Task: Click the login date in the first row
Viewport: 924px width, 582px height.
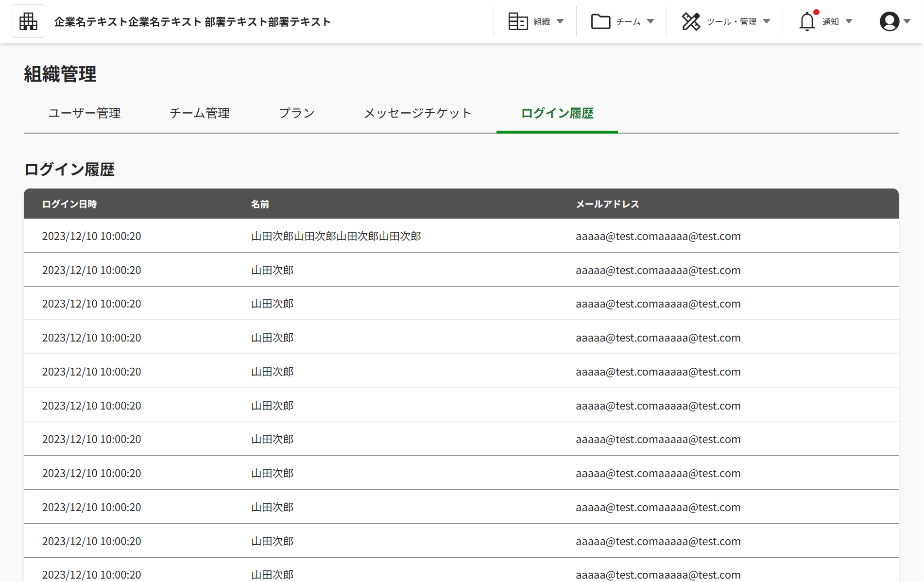Action: pos(91,236)
